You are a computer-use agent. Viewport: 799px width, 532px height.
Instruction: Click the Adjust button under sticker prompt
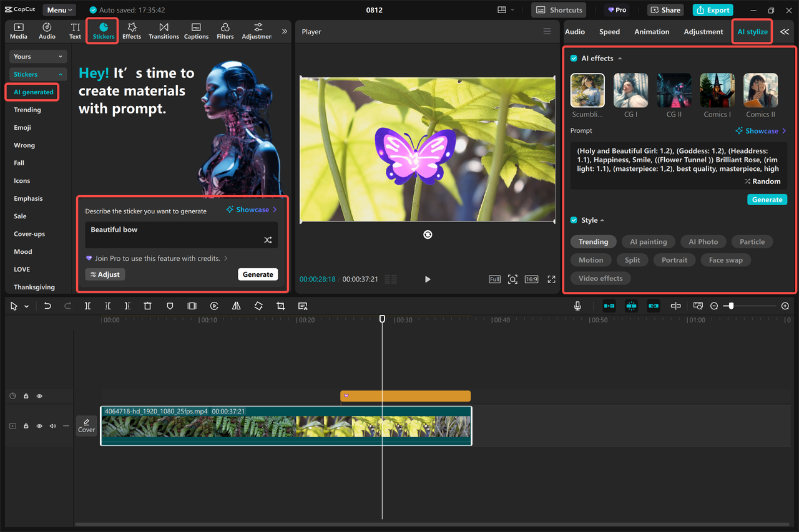click(x=105, y=274)
